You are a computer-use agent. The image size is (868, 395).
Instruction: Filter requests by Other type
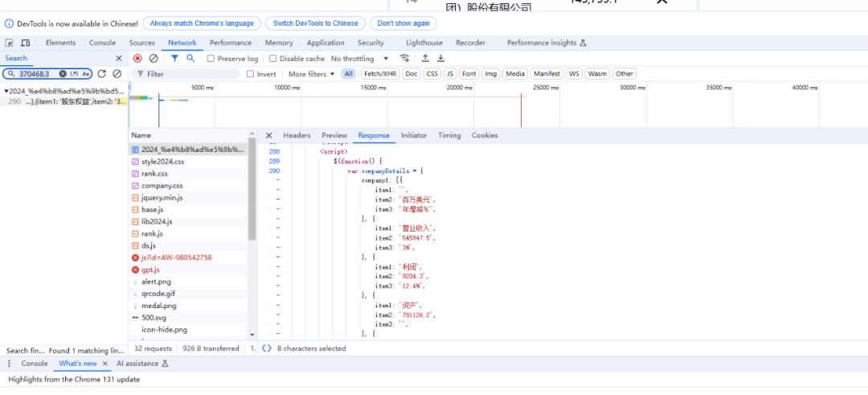624,74
